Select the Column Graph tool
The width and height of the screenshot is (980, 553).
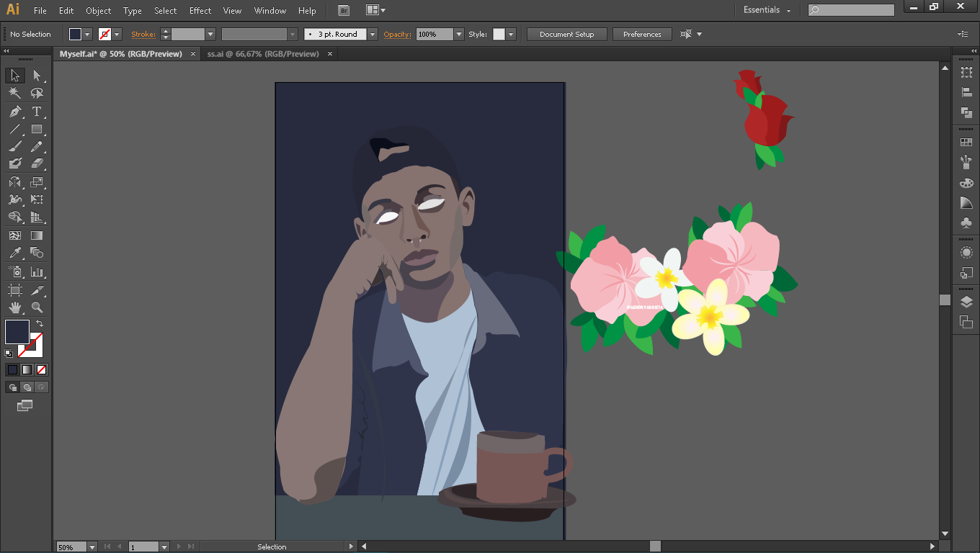coord(37,272)
